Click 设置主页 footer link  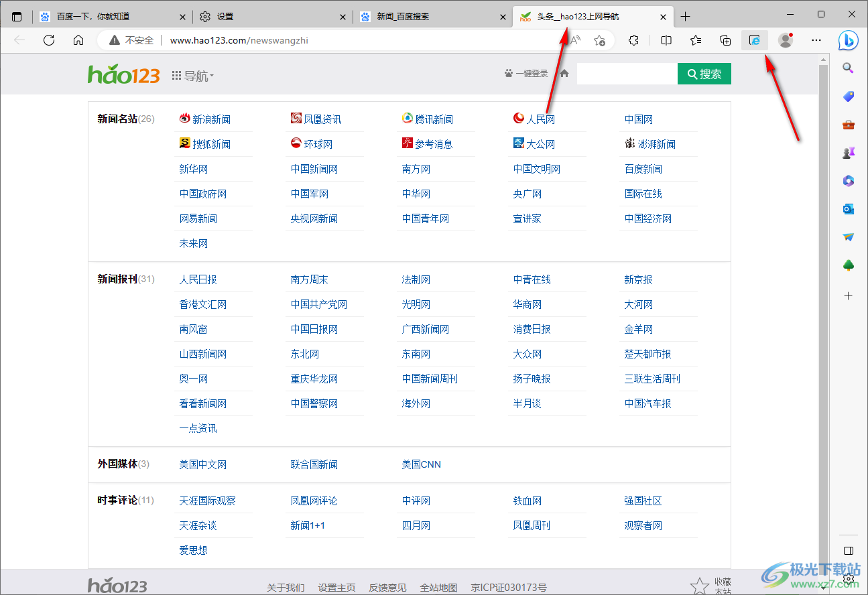336,588
